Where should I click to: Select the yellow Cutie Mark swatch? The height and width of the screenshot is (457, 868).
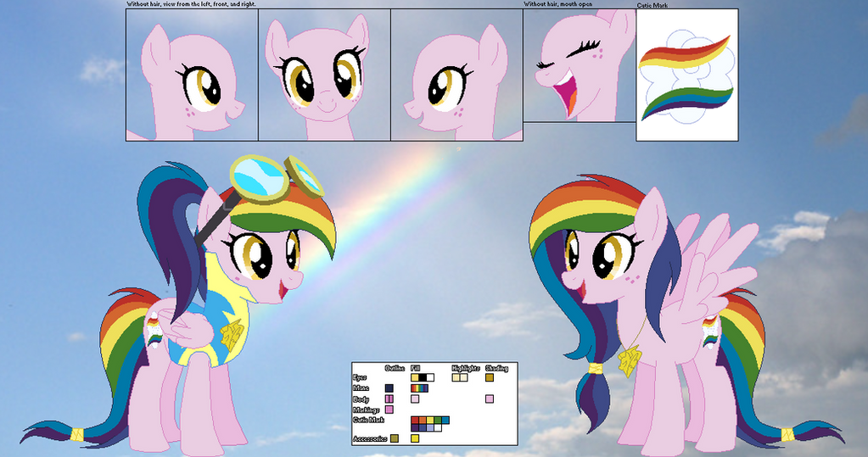[x=430, y=421]
